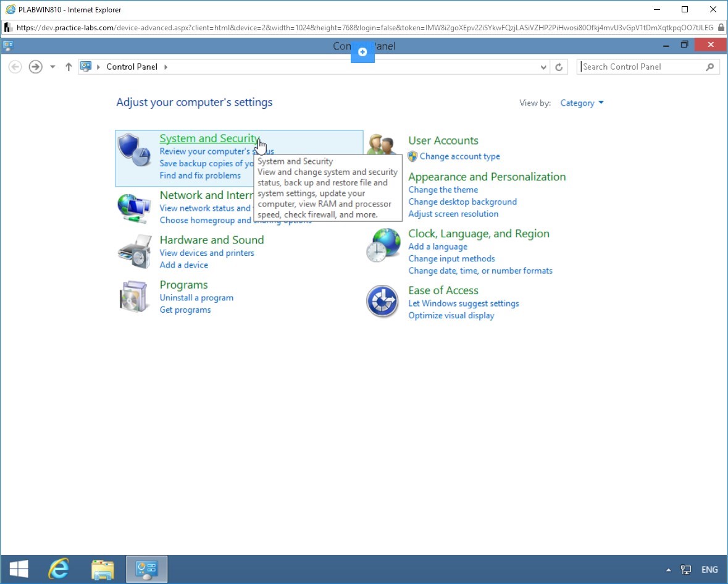The image size is (728, 584).
Task: Click the network tray icon
Action: click(x=686, y=570)
